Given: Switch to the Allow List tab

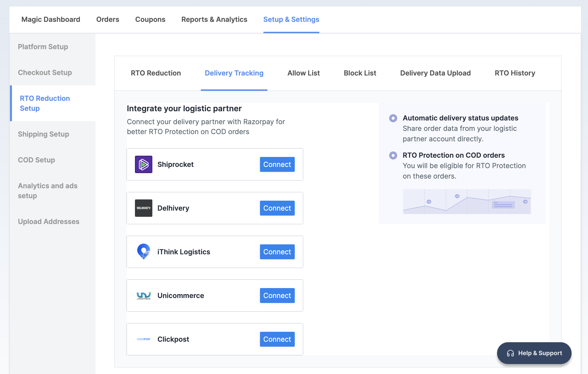Looking at the screenshot, I should (303, 73).
